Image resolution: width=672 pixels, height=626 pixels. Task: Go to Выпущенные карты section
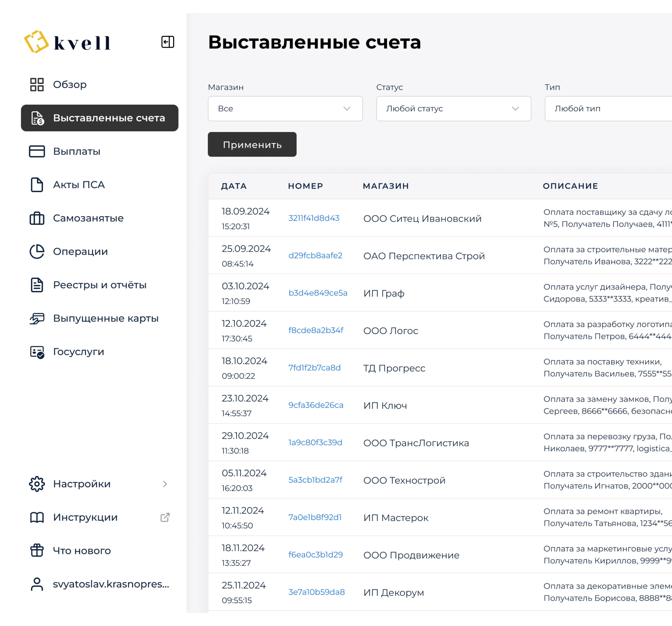[105, 318]
